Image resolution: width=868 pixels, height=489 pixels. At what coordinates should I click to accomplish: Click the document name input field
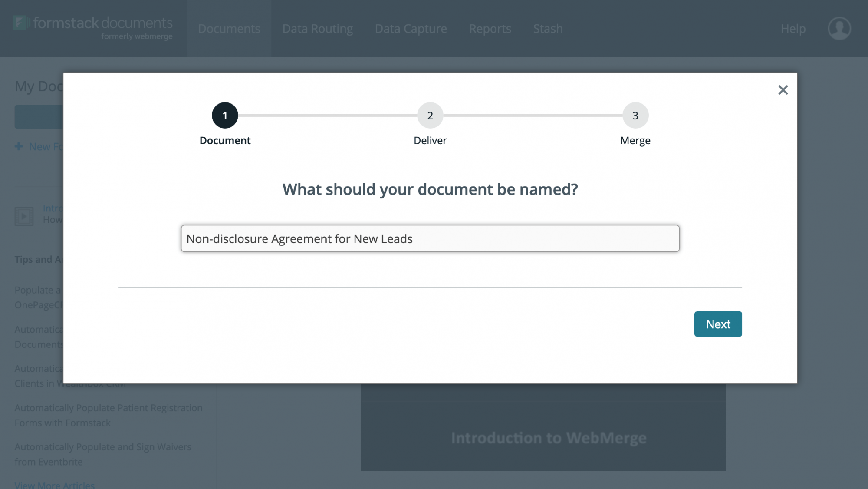(x=430, y=238)
